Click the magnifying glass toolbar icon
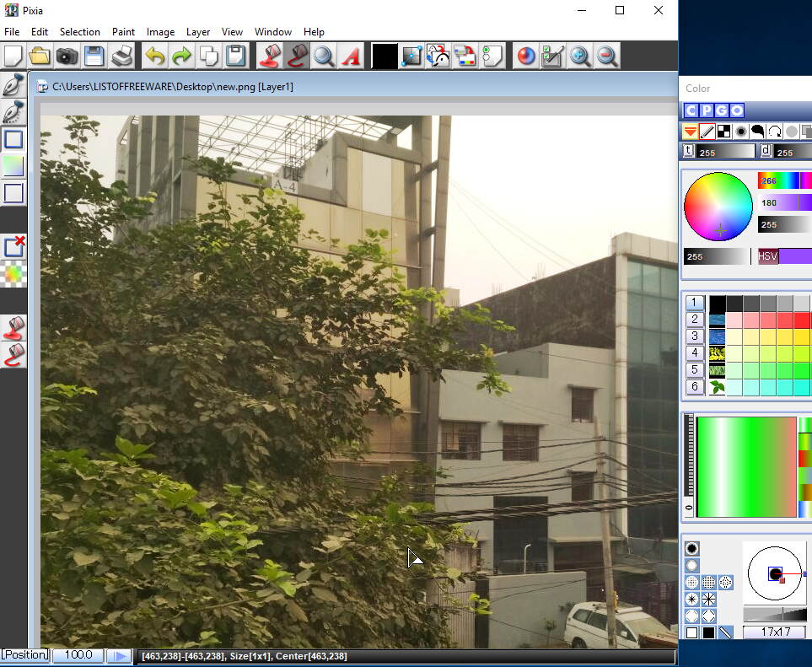 coord(324,56)
